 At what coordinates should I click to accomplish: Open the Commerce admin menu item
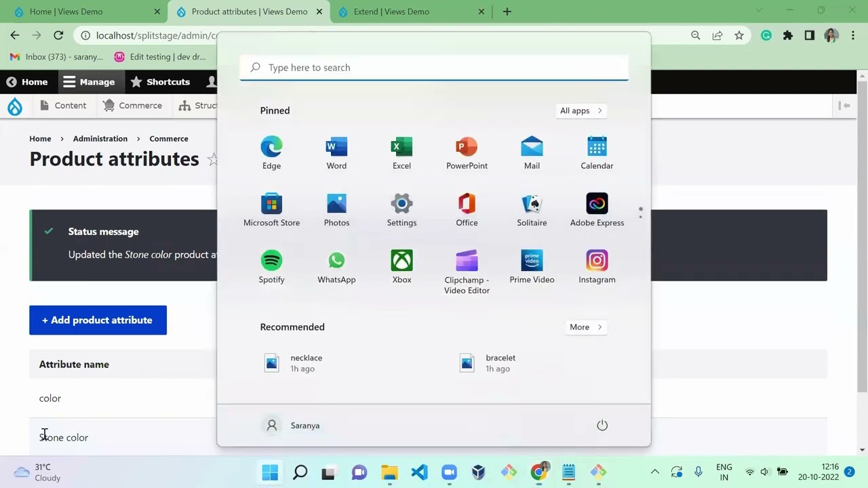point(132,105)
